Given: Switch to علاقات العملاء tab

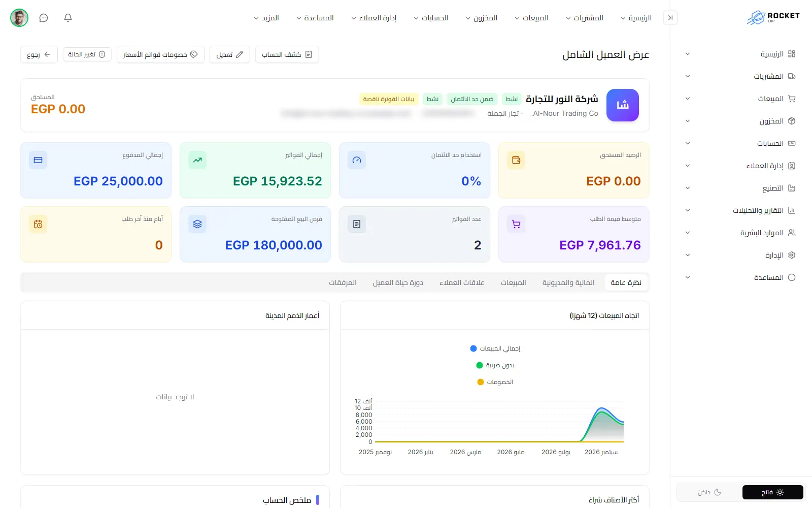Looking at the screenshot, I should pyautogui.click(x=462, y=282).
